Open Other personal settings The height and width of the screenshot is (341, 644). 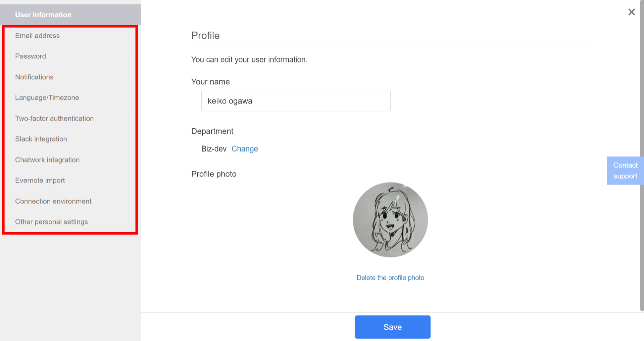[51, 222]
